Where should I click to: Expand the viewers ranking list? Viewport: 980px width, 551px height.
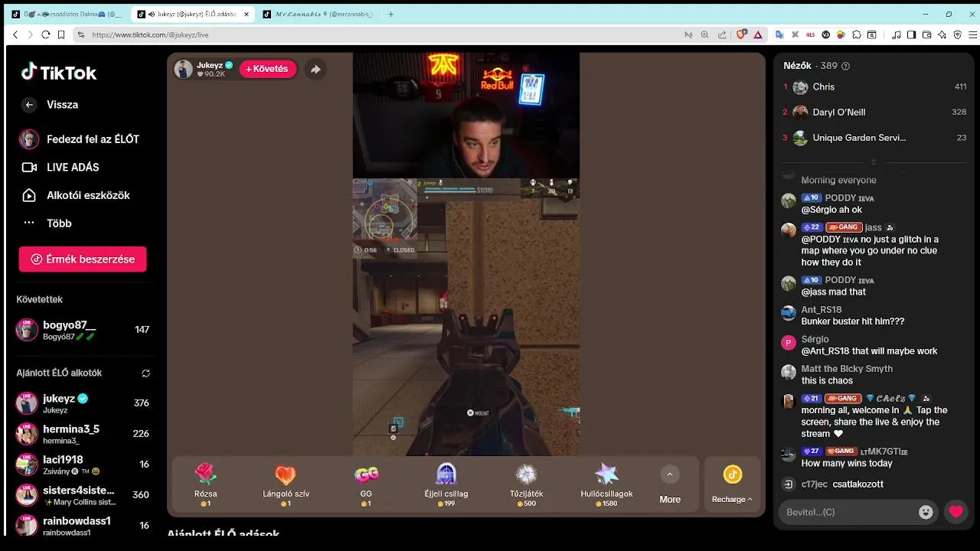tap(874, 162)
